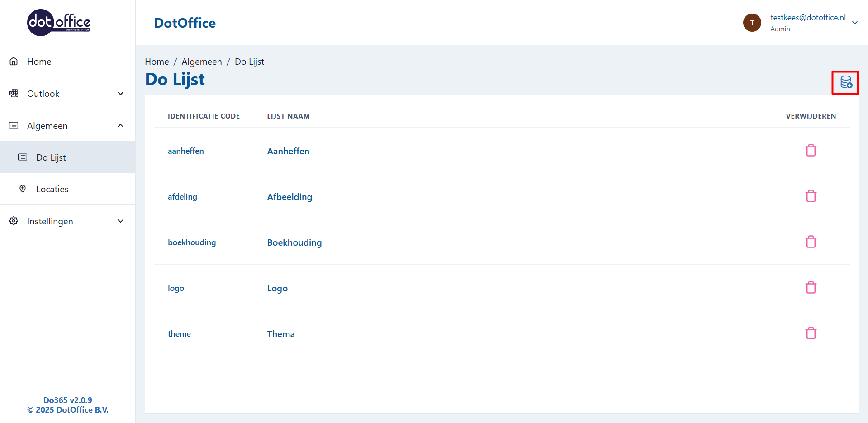The height and width of the screenshot is (423, 868).
Task: Delete the Logo list with trash icon
Action: click(811, 287)
